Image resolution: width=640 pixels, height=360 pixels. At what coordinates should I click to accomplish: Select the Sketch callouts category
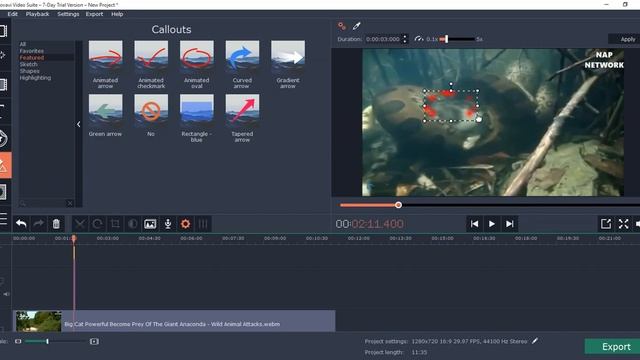(28, 64)
